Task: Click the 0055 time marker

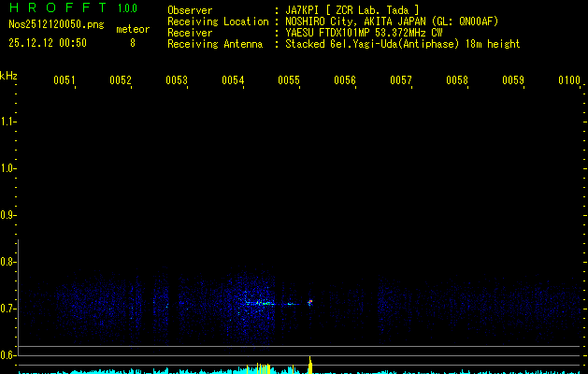Action: click(x=289, y=81)
